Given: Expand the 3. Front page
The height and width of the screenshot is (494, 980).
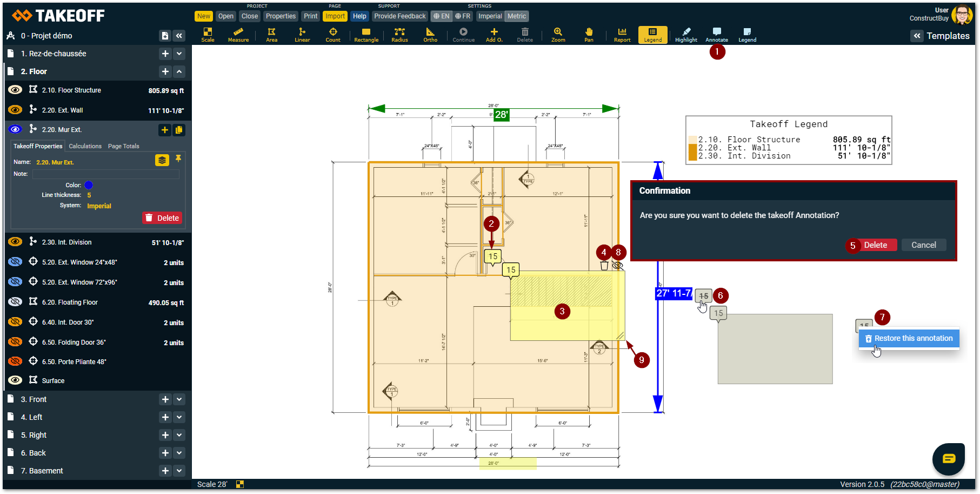Looking at the screenshot, I should [x=179, y=399].
